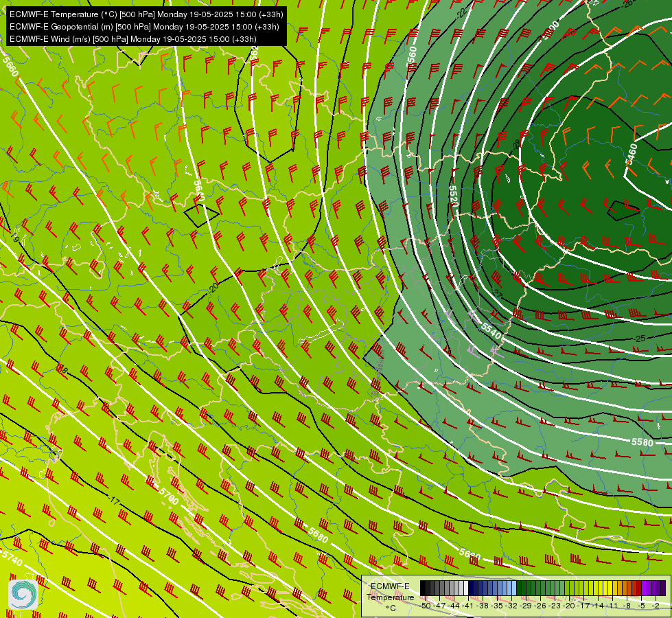Click the 5540 geopotential contour label
672x618 pixels.
491,330
